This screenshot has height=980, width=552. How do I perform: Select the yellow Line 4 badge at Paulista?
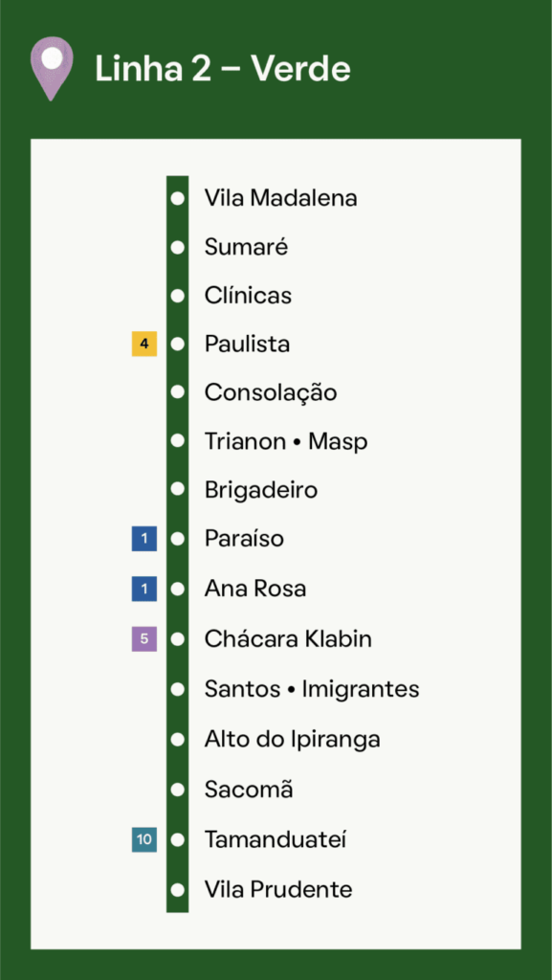point(144,344)
